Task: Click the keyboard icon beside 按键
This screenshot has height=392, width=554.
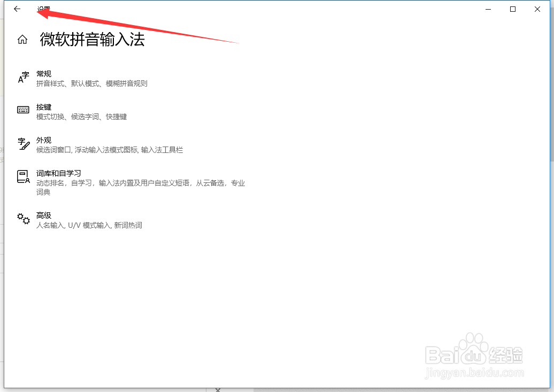Action: 24,110
